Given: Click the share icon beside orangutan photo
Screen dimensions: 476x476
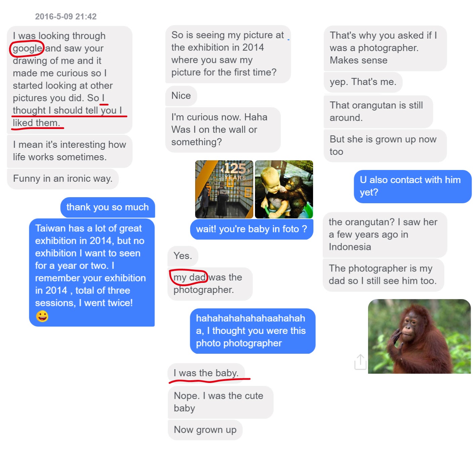Looking at the screenshot, I should click(x=360, y=362).
